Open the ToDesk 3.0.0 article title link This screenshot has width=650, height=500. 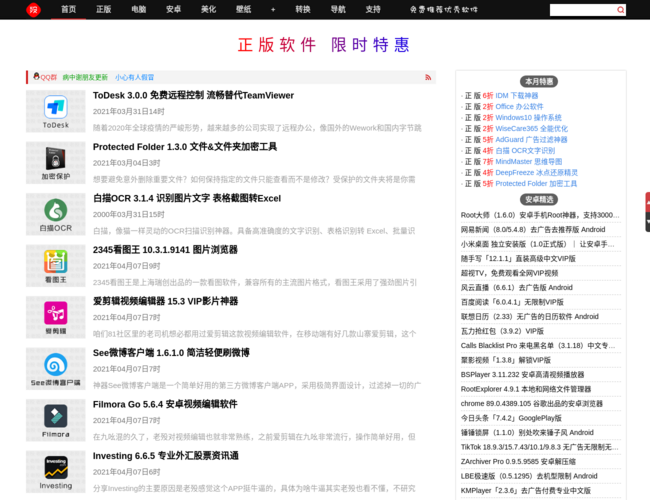[x=193, y=95]
